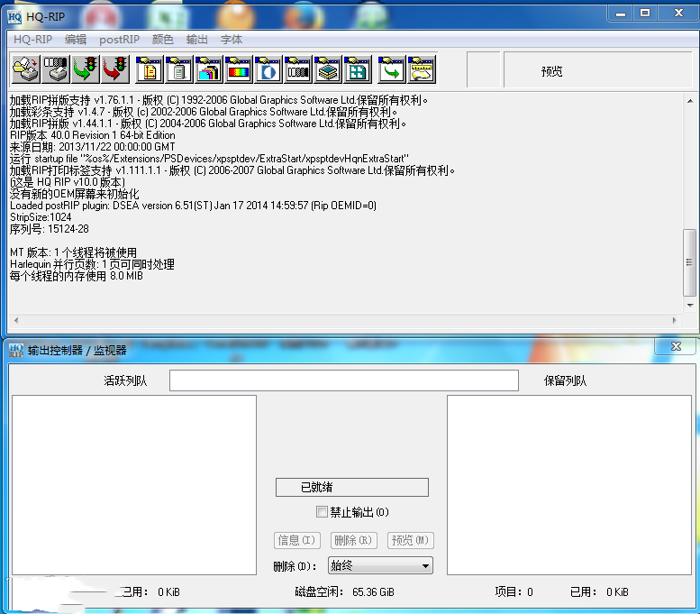This screenshot has width=700, height=614.
Task: Click the log line '来源日期: 2013/11/22 00:00:00 GMT'
Action: coord(93,147)
